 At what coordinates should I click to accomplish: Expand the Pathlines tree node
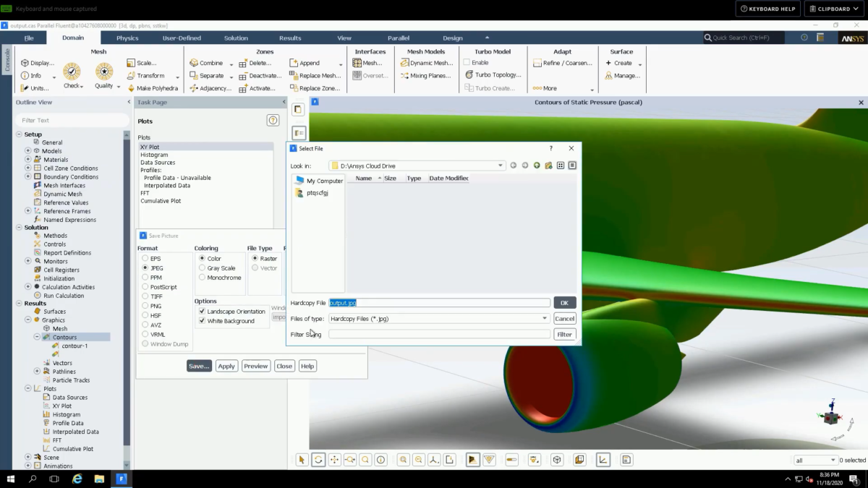tap(37, 371)
